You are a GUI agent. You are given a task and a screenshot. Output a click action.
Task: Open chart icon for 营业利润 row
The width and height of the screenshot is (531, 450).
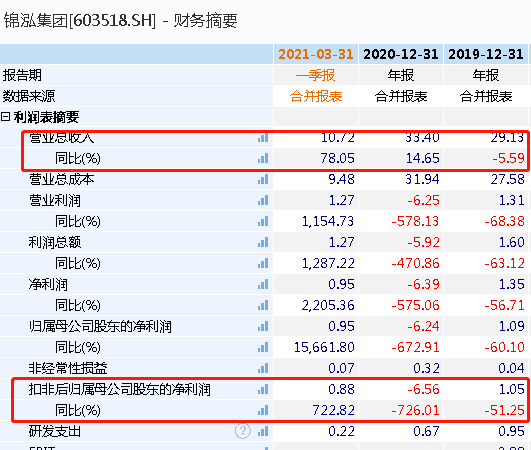tap(263, 200)
